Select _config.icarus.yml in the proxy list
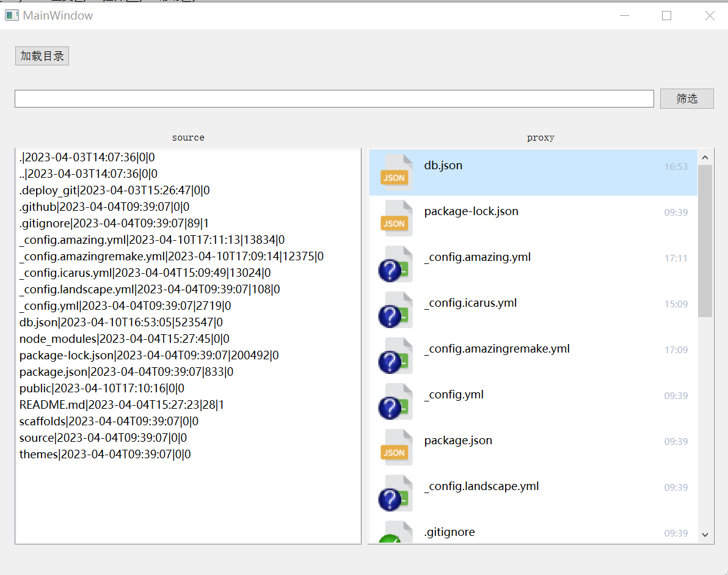This screenshot has width=728, height=575. [x=533, y=310]
